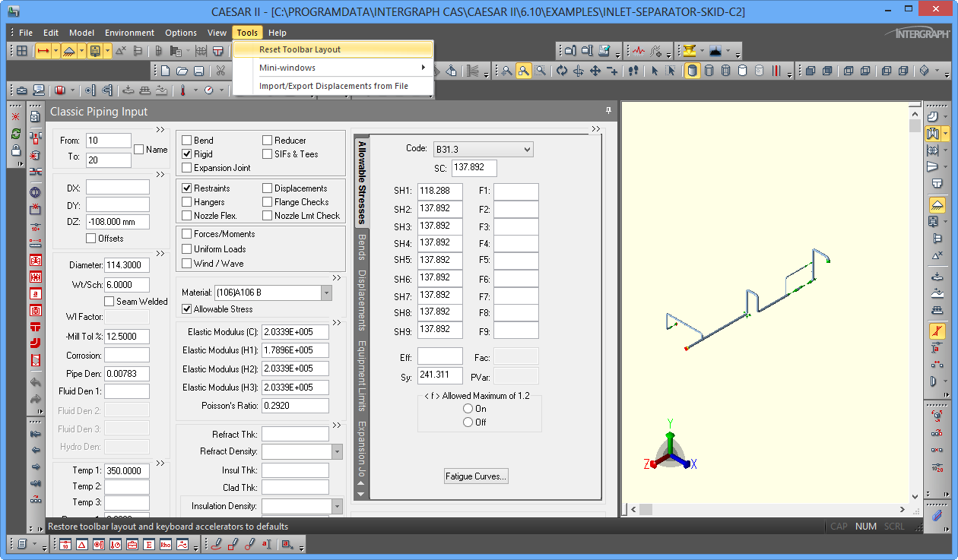
Task: Check the Bend checkbox
Action: [x=186, y=141]
